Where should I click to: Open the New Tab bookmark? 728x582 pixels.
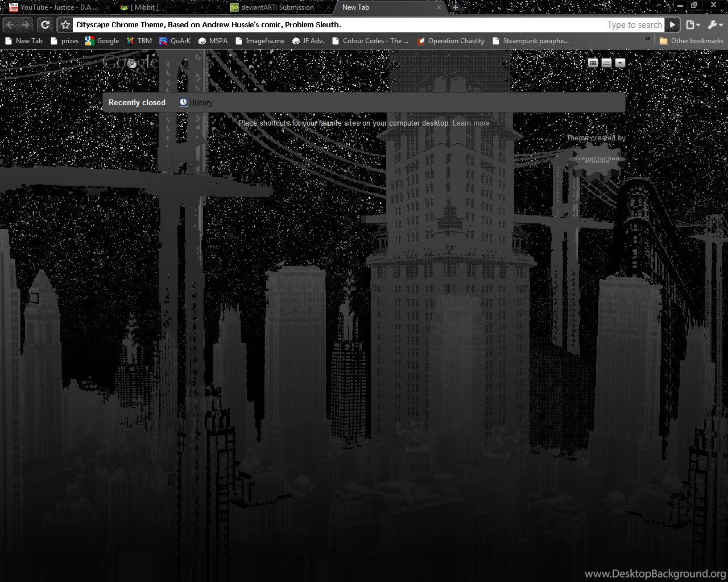[24, 41]
